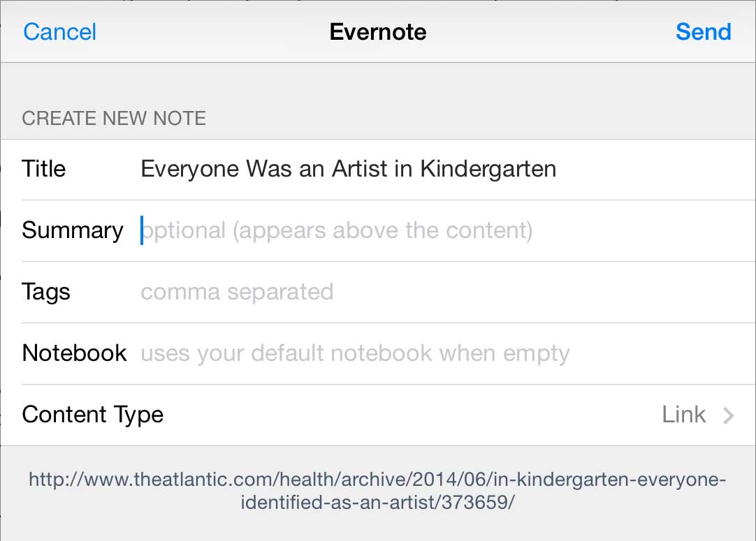
Task: Tap the Tags label
Action: 46,292
